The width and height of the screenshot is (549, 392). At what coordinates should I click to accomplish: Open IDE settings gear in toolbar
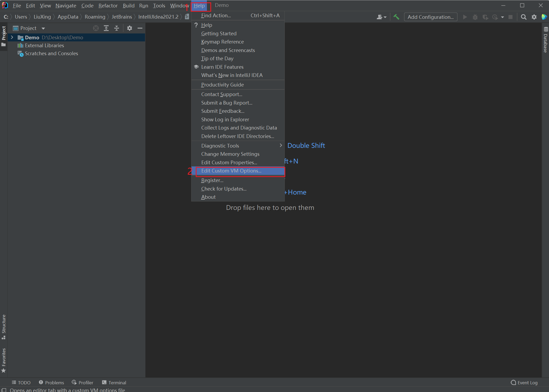click(x=534, y=17)
